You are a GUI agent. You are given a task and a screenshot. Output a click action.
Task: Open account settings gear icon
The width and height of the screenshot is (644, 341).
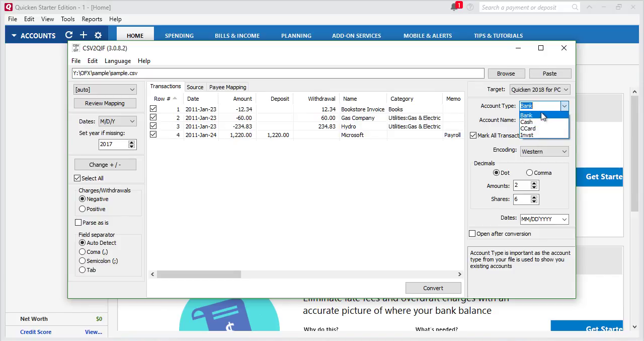pyautogui.click(x=98, y=35)
